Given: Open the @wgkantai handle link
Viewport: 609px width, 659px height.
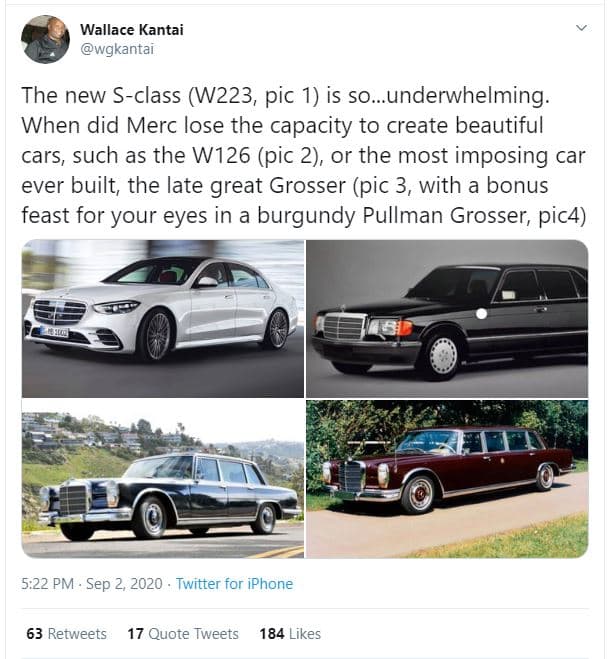Looking at the screenshot, I should 116,48.
